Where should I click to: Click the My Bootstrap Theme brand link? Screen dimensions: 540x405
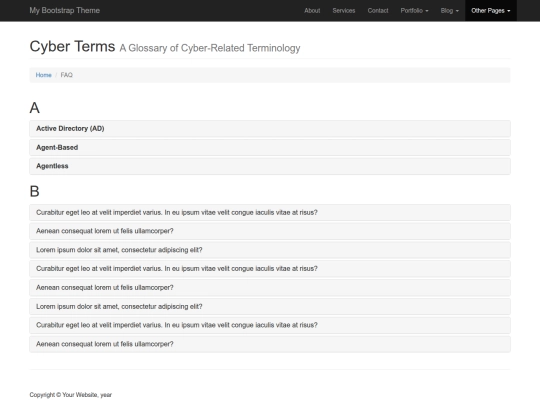[x=64, y=10]
